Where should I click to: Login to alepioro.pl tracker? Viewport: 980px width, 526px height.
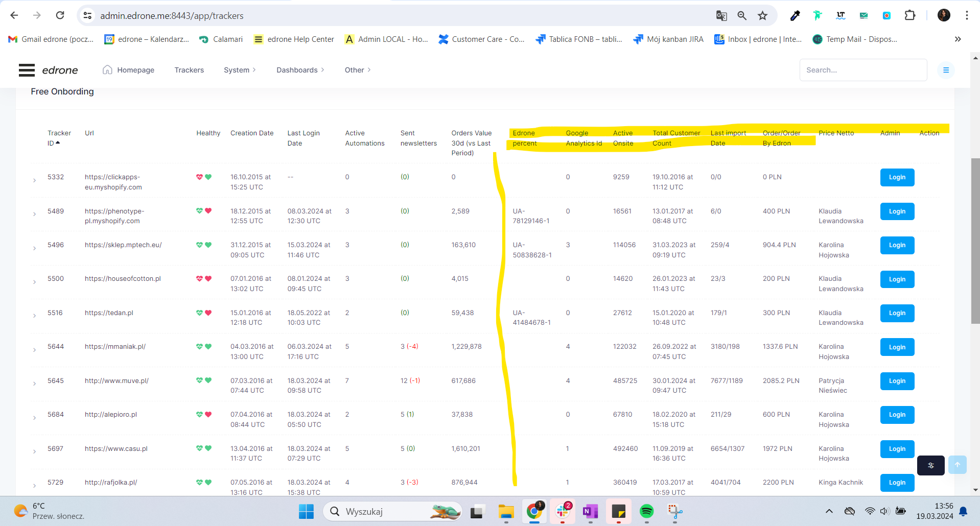click(897, 415)
